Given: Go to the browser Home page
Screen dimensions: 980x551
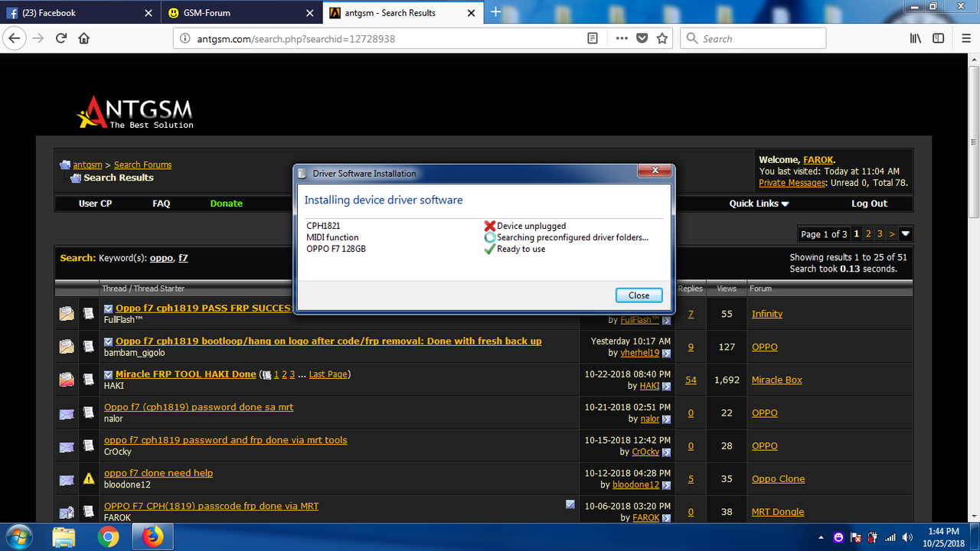Looking at the screenshot, I should pos(84,38).
